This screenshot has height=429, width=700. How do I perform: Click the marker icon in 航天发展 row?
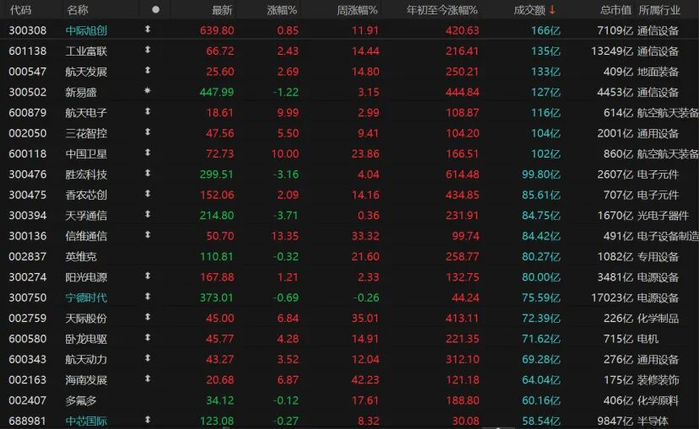[147, 70]
